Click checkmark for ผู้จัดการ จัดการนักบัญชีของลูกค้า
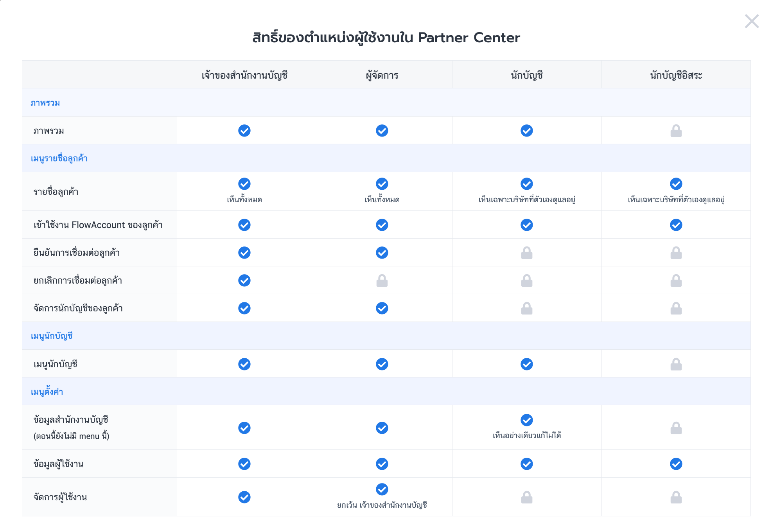Image resolution: width=772 pixels, height=532 pixels. (382, 308)
